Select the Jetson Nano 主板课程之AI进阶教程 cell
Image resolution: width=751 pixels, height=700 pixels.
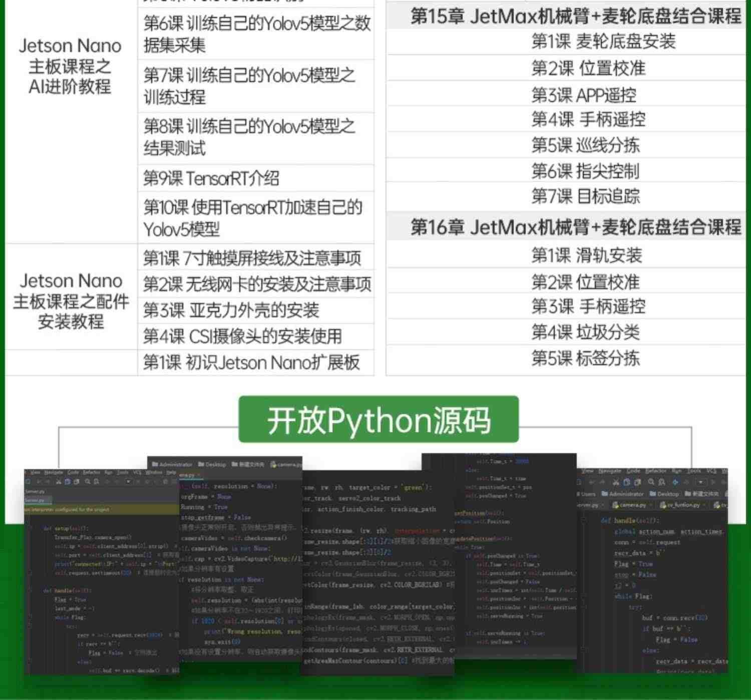pos(71,66)
